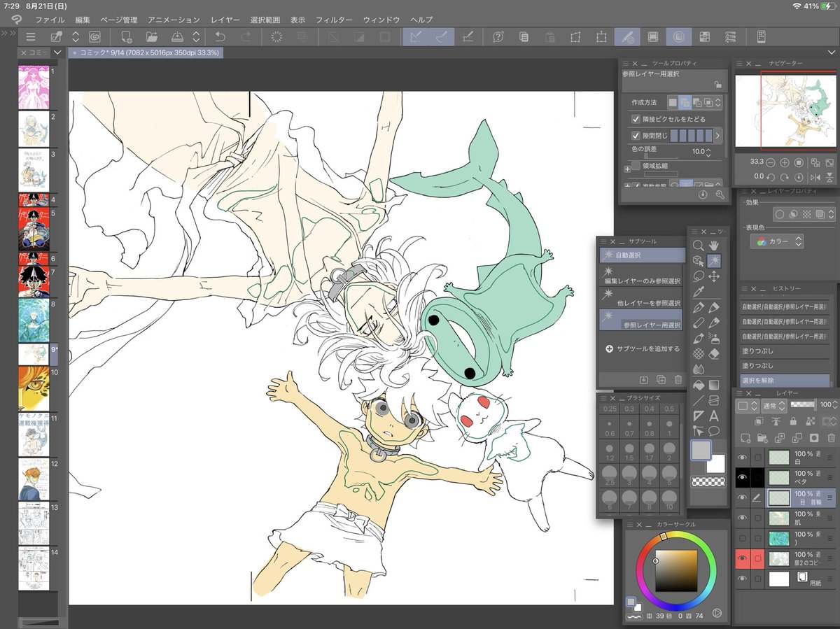Click the undo arrow in toolbar

[x=220, y=37]
